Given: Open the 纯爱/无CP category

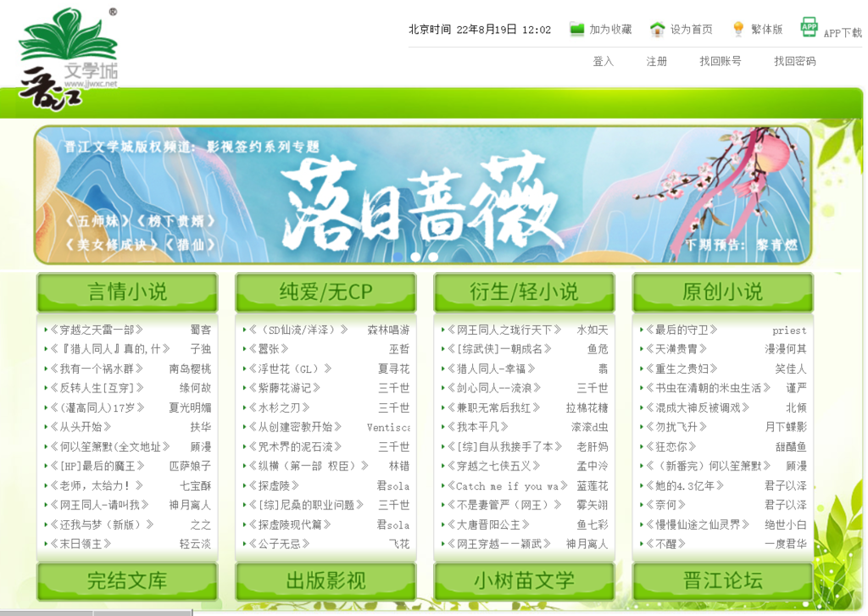Looking at the screenshot, I should pos(325,292).
